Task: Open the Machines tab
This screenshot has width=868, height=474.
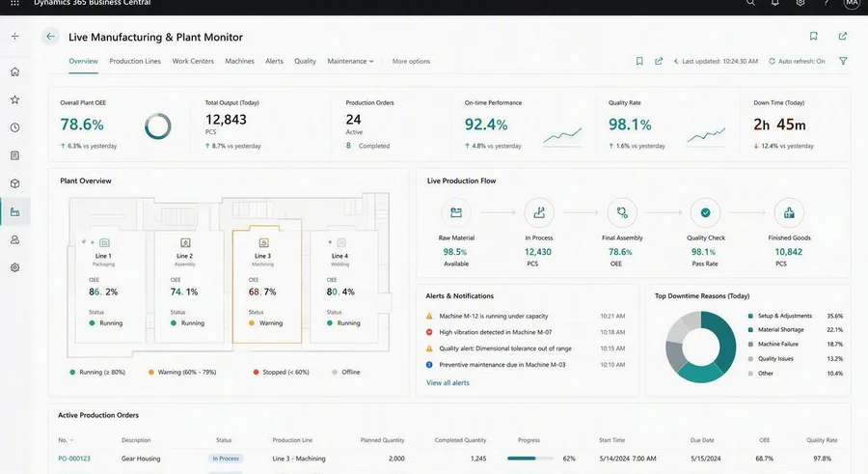Action: (239, 61)
